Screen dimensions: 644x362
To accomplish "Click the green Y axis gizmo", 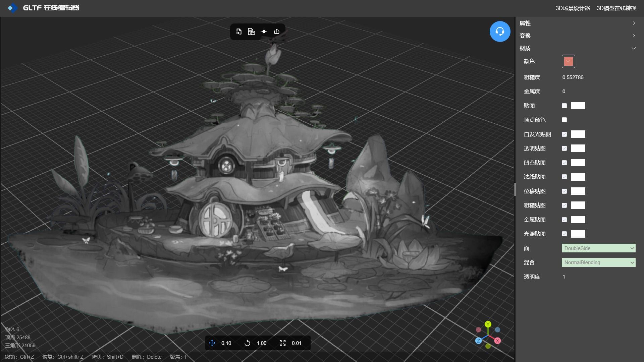I will [488, 324].
